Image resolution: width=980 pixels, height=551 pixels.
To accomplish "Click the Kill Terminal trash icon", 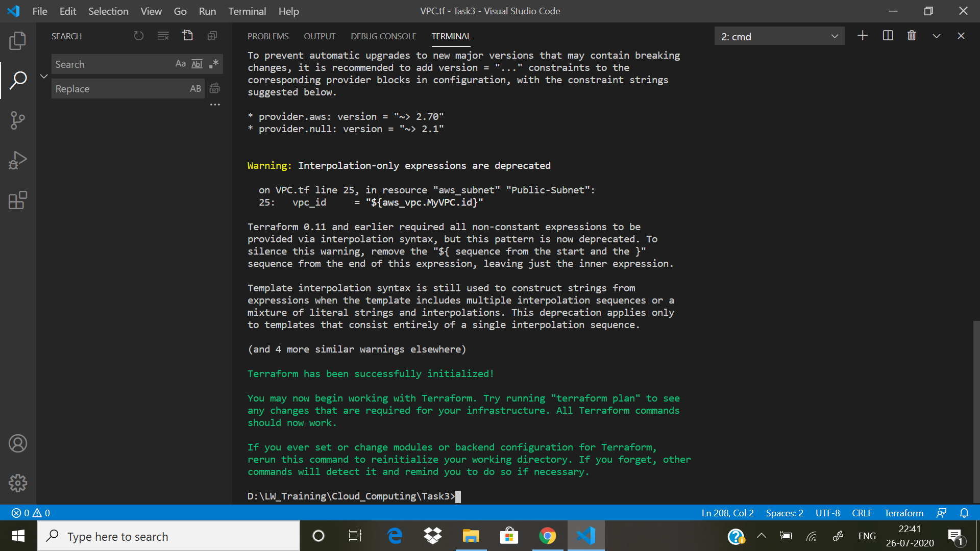I will (912, 36).
